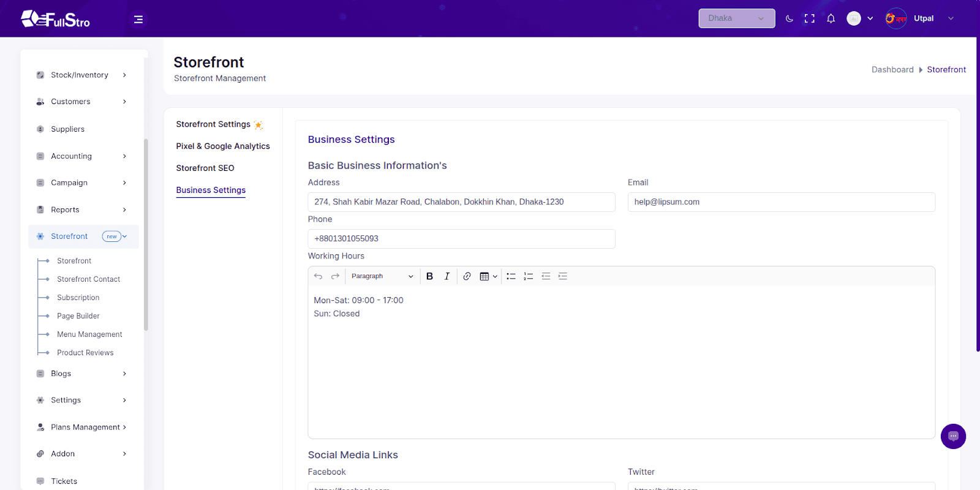Expand the Campaign menu chevron
The image size is (980, 490).
124,183
